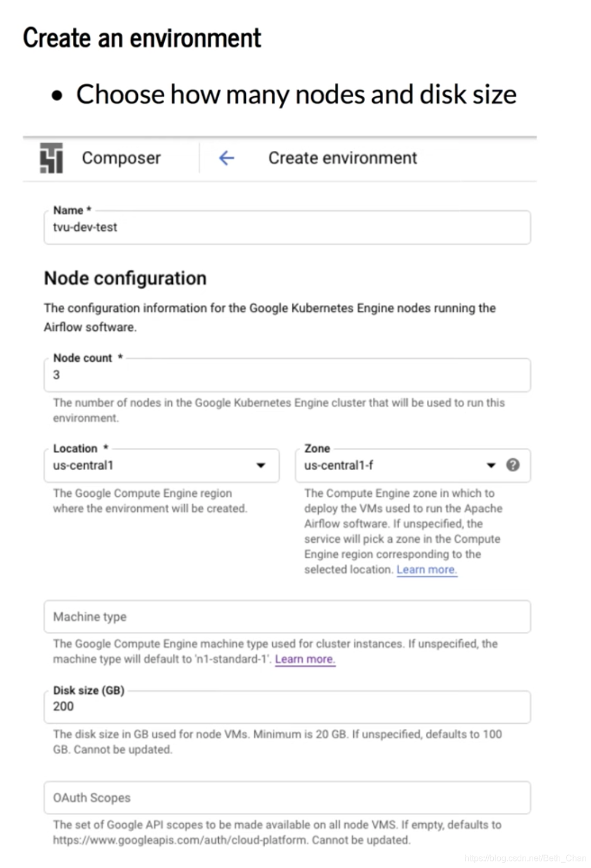
Task: Click the Node count input field
Action: pos(287,375)
